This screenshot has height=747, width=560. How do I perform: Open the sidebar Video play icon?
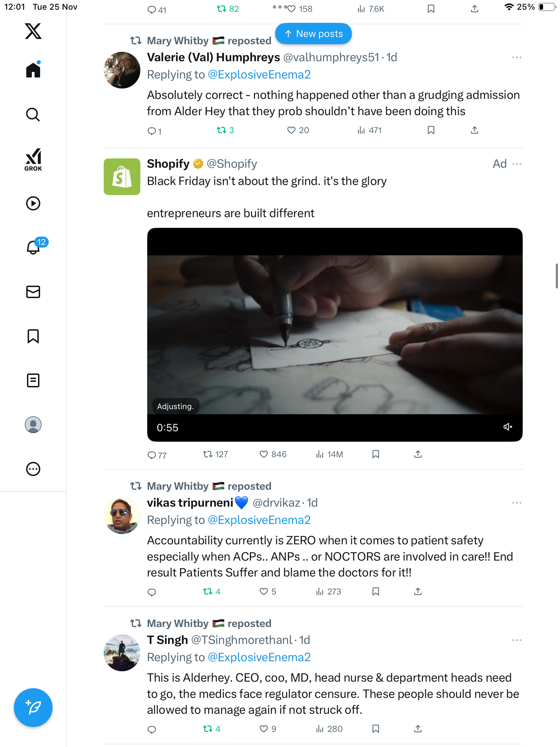coord(33,203)
